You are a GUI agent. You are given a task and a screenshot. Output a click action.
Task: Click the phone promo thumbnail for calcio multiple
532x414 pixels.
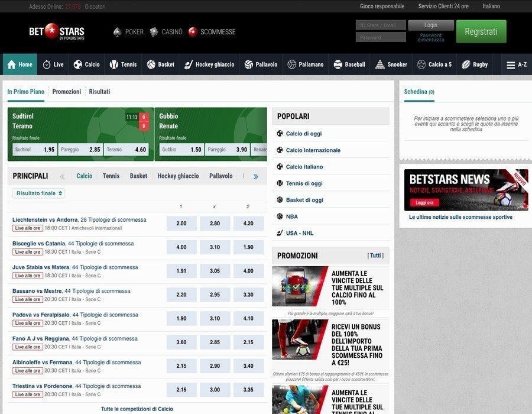(300, 286)
